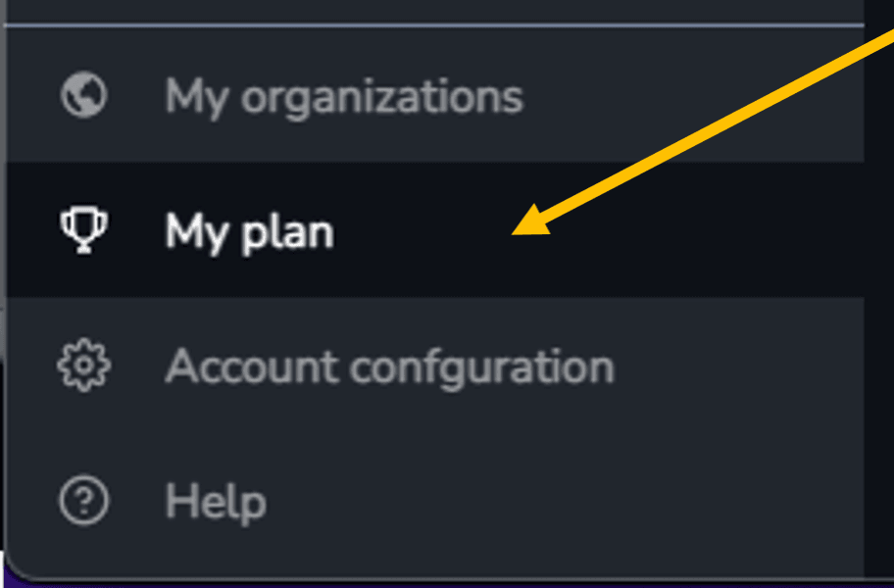Open the My organizations menu entry

pos(435,95)
